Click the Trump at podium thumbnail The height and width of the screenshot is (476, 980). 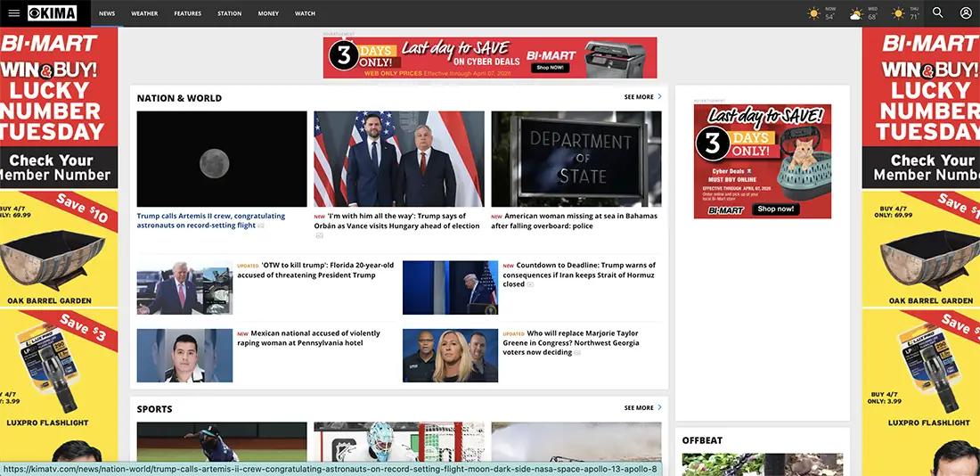pyautogui.click(x=450, y=288)
